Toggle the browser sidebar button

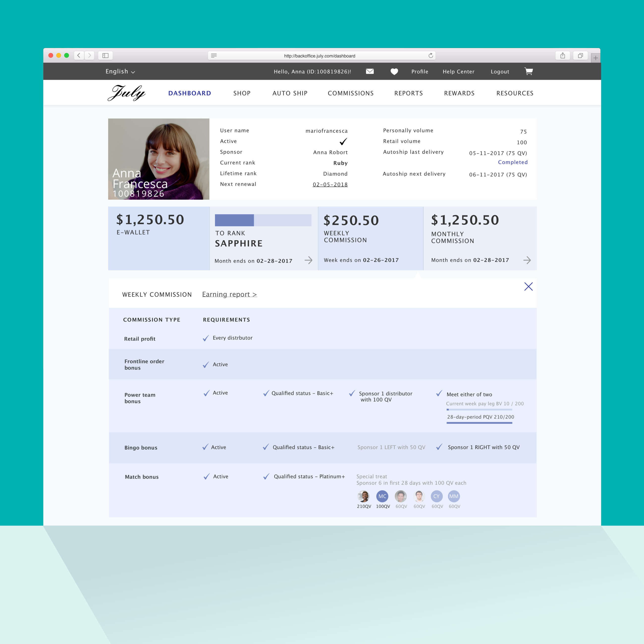[x=105, y=55]
